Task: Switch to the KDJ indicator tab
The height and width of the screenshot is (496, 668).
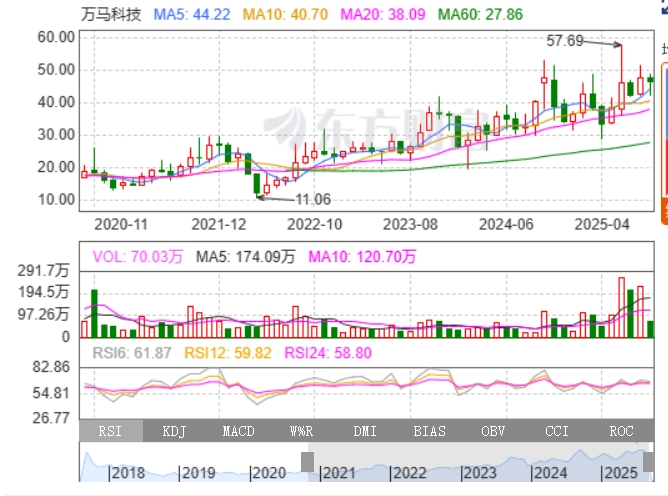Action: click(174, 431)
